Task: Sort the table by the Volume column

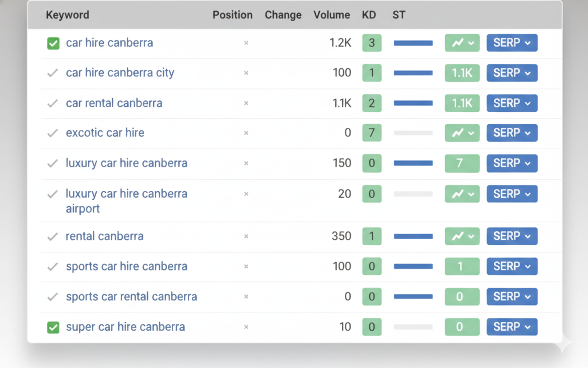Action: 332,15
